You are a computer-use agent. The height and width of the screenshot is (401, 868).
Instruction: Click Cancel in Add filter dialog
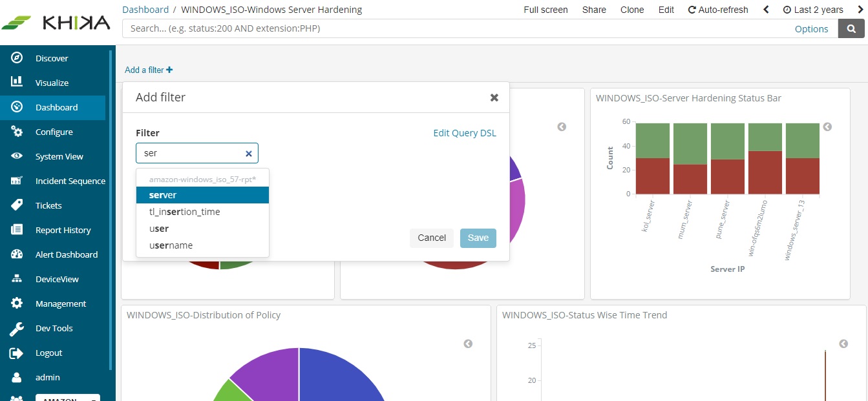(432, 238)
